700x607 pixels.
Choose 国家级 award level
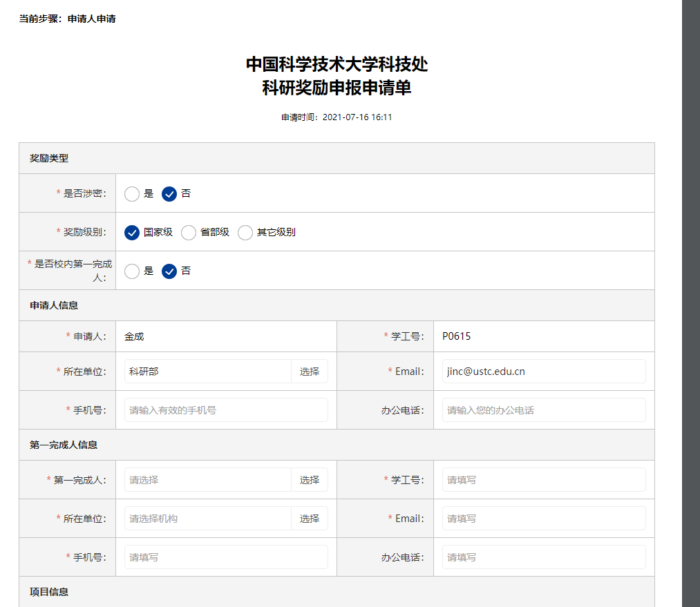tap(132, 233)
